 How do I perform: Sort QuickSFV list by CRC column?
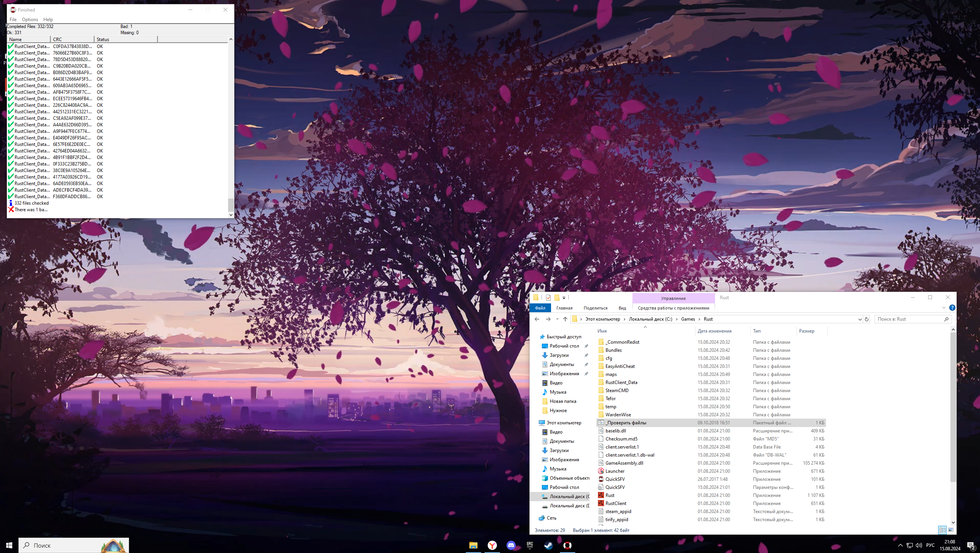(72, 40)
